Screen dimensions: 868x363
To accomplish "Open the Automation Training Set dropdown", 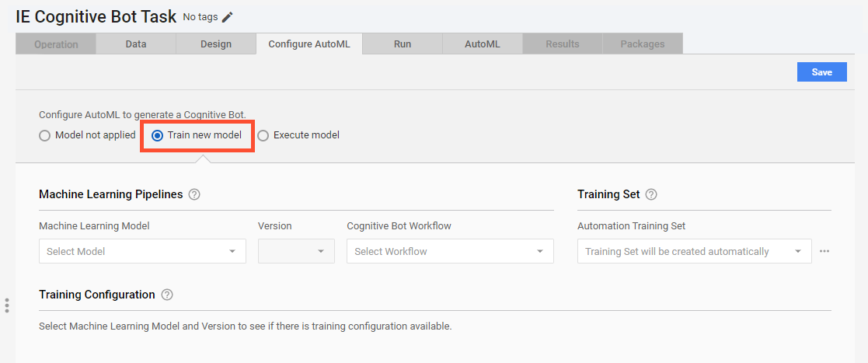I will (694, 251).
